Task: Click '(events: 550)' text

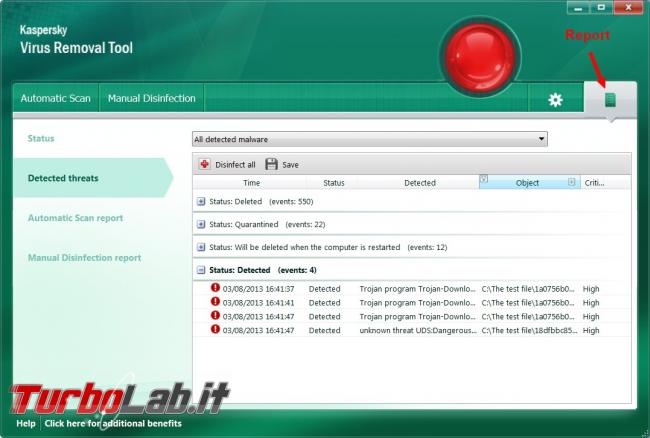Action: pos(291,202)
